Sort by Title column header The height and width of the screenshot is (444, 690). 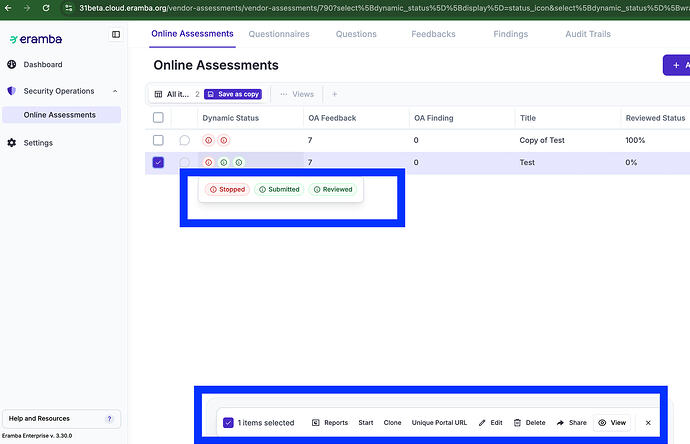[x=528, y=118]
